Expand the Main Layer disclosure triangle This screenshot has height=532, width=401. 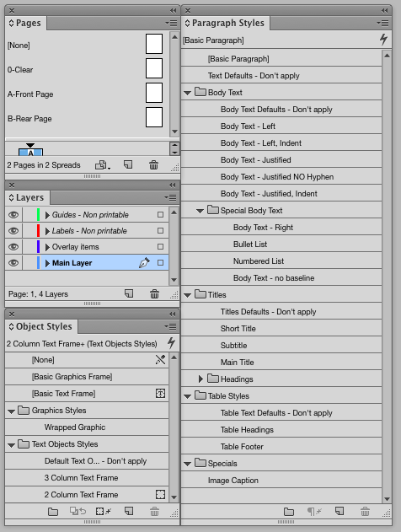[x=47, y=263]
